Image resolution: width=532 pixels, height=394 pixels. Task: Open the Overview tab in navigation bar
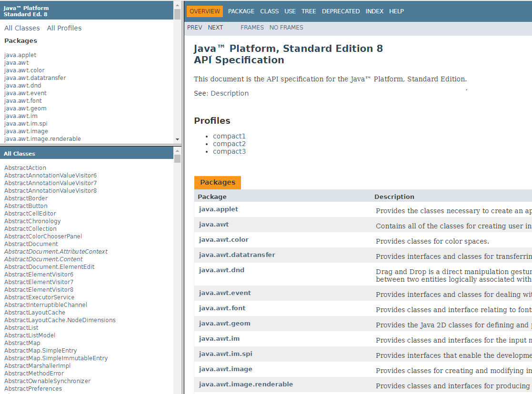pos(205,11)
